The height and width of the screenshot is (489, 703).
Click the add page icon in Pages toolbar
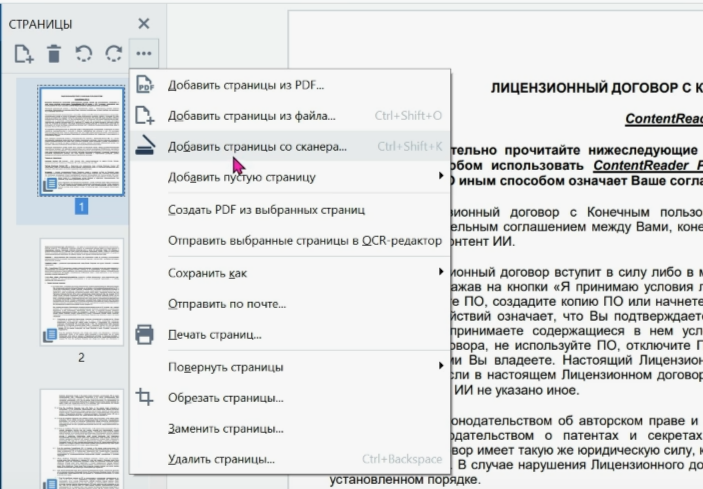coord(24,54)
